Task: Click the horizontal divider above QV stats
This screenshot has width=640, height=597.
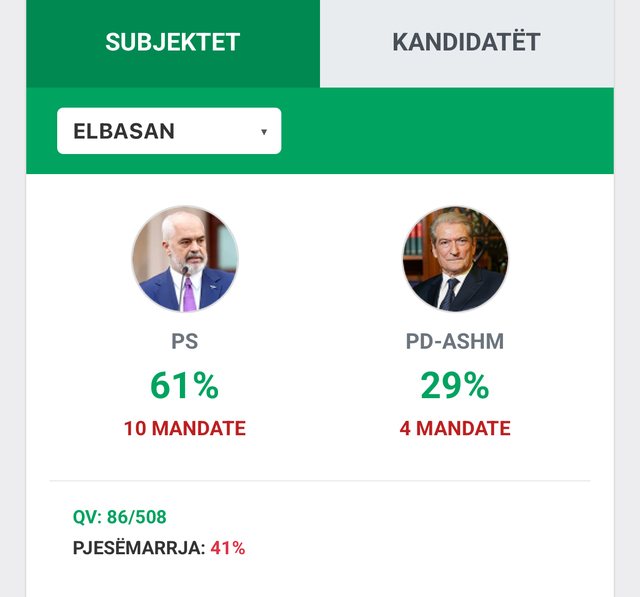Action: tap(320, 481)
